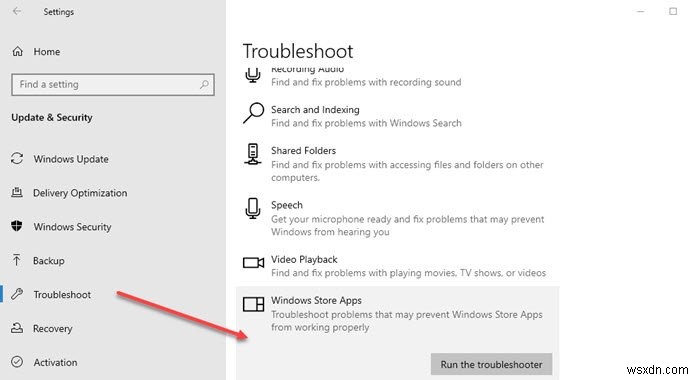700x380 pixels.
Task: Open Home in Settings sidebar
Action: point(47,52)
